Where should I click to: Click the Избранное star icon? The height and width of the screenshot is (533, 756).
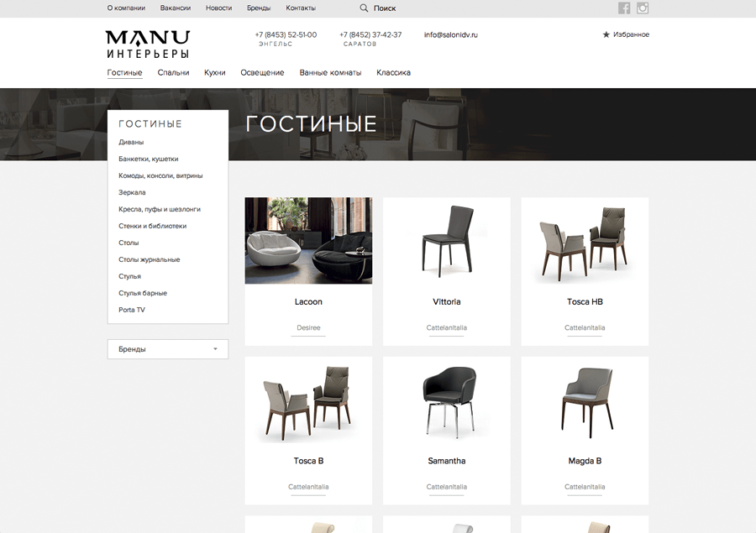tap(606, 34)
